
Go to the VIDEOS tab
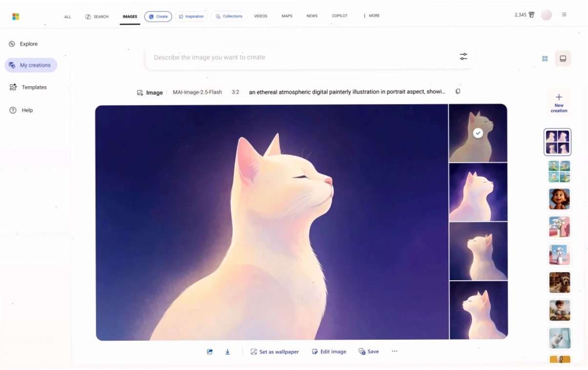[x=260, y=16]
